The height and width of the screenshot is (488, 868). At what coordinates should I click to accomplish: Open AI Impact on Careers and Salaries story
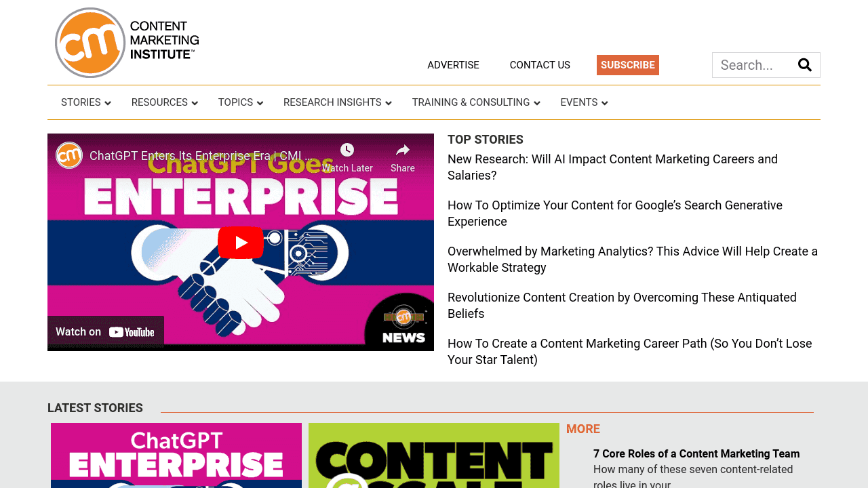point(612,167)
